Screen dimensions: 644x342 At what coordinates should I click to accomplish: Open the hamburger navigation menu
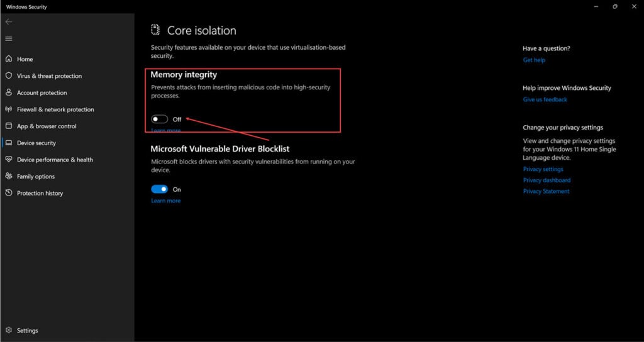(x=9, y=38)
